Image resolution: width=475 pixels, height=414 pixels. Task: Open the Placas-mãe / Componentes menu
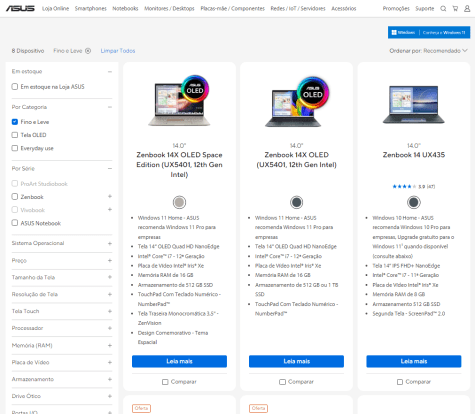click(233, 9)
